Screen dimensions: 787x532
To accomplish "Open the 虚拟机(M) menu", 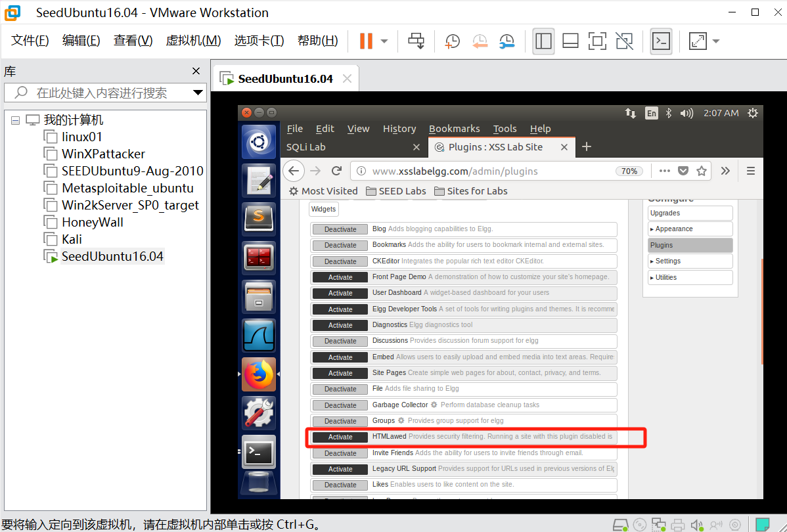I will point(193,41).
